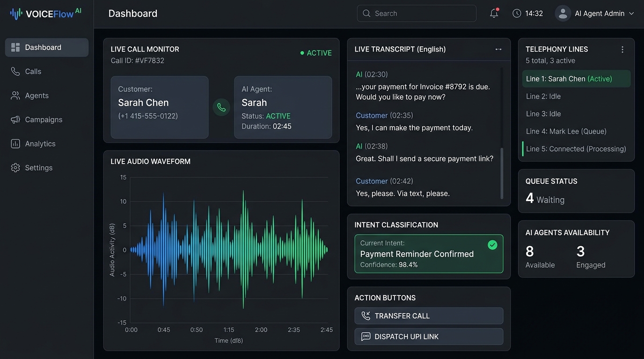Click the Settings gear icon

[x=15, y=168]
